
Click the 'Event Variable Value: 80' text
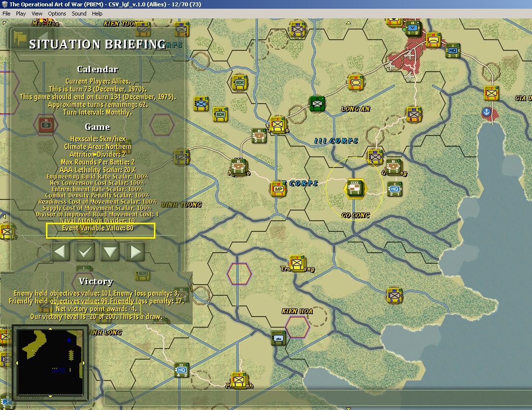98,228
